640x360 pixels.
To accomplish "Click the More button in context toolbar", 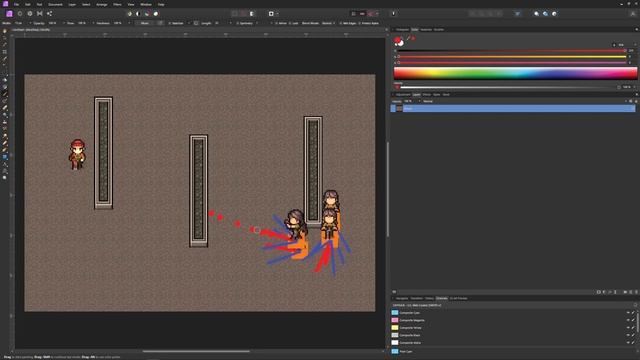I will [145, 23].
